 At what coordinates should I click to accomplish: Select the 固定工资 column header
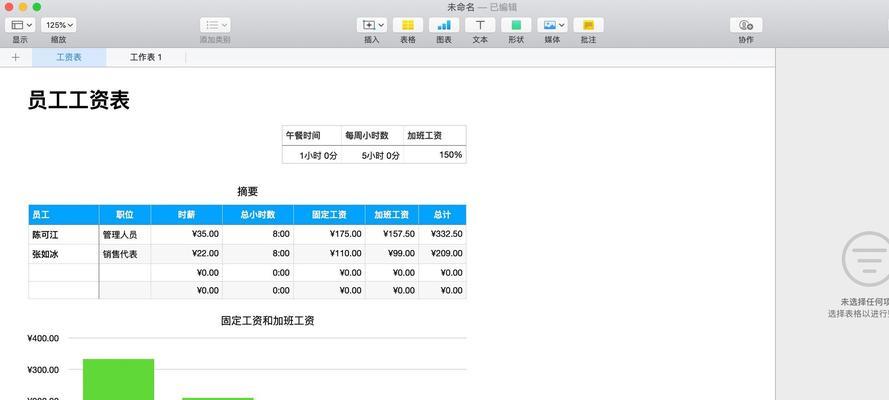329,215
